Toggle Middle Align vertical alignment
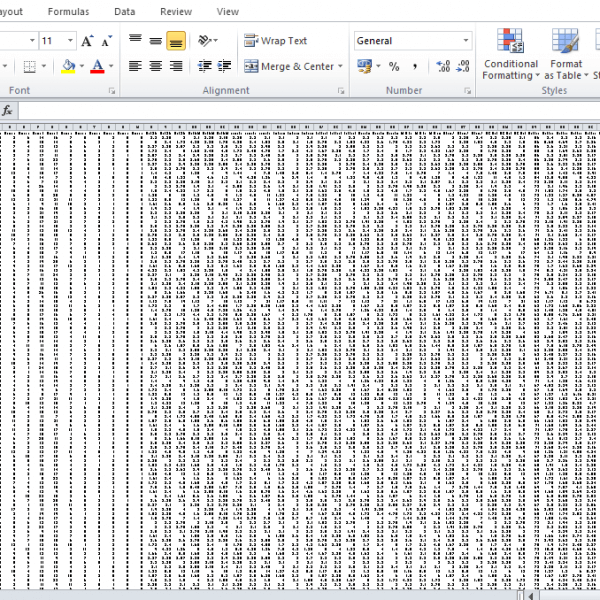Viewport: 600px width, 600px height. (155, 41)
